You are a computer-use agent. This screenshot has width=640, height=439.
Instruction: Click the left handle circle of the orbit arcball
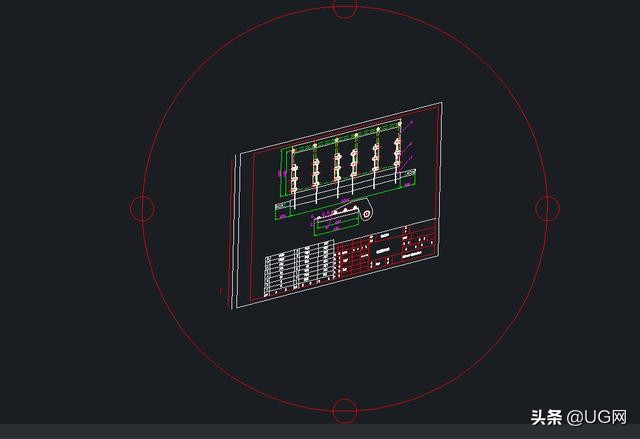pos(142,208)
